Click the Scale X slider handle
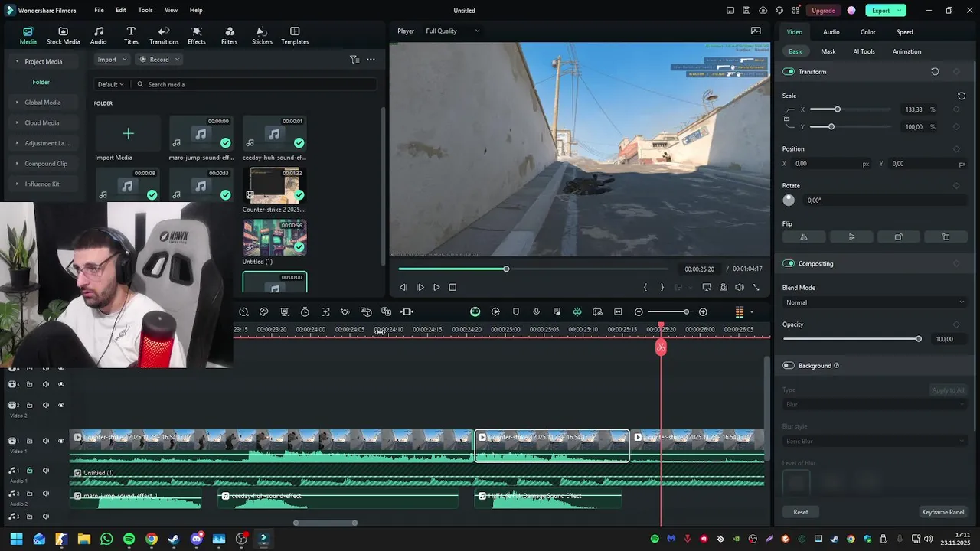Viewport: 980px width, 551px height. 837,109
